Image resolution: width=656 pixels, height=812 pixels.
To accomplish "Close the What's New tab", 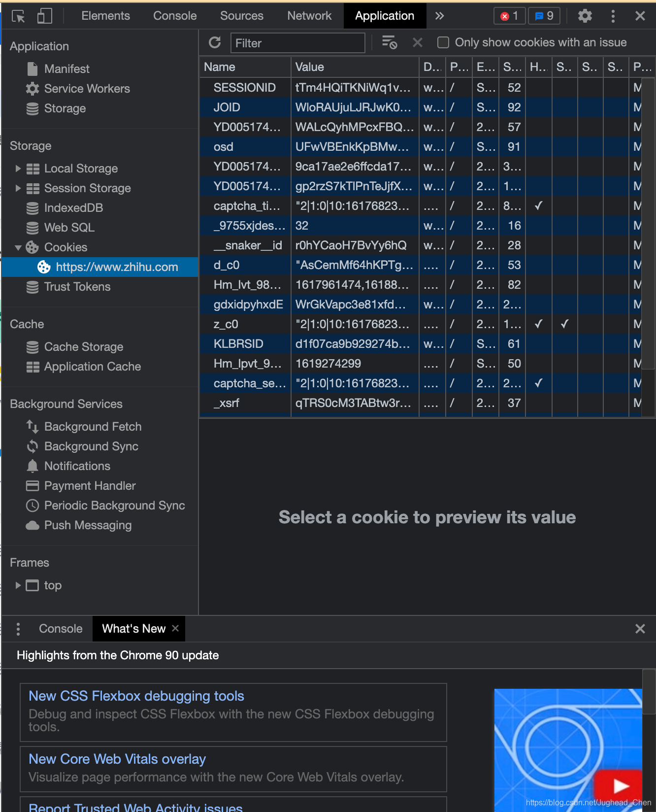I will tap(175, 628).
